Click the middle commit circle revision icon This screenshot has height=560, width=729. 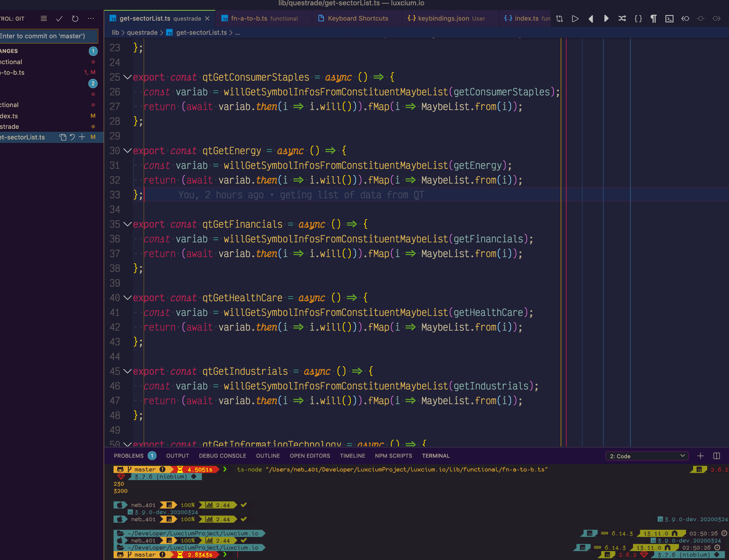(701, 19)
